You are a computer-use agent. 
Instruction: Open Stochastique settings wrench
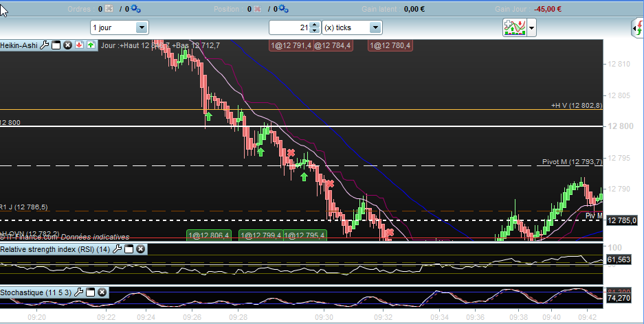(79, 292)
